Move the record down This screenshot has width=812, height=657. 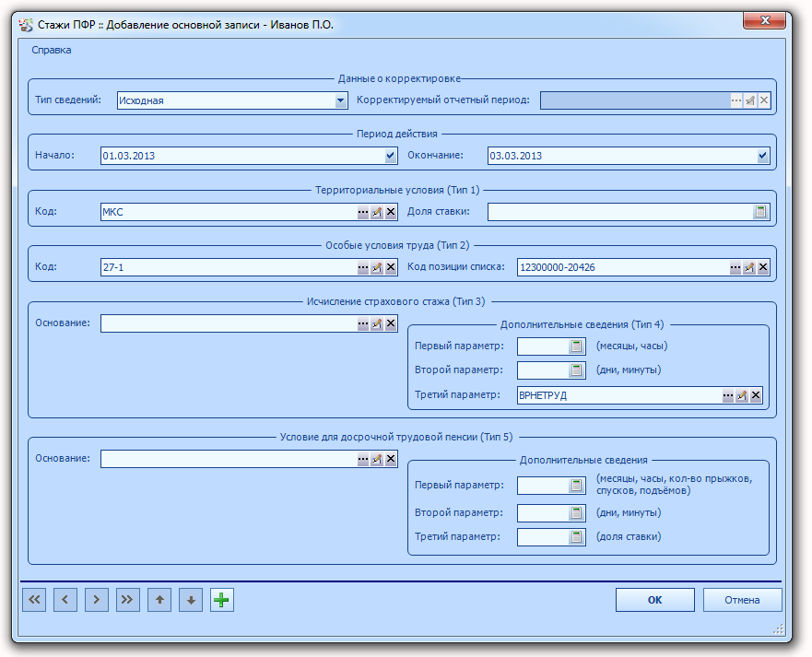coord(191,600)
